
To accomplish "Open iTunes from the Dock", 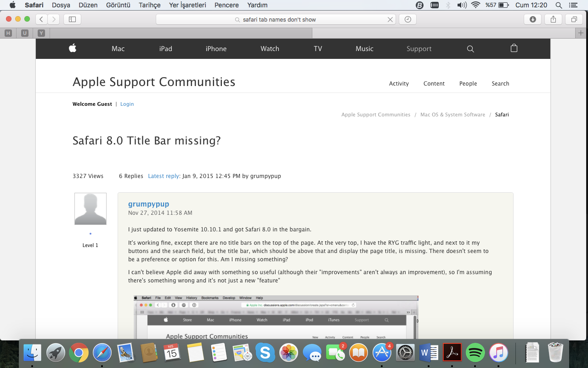I will 498,353.
